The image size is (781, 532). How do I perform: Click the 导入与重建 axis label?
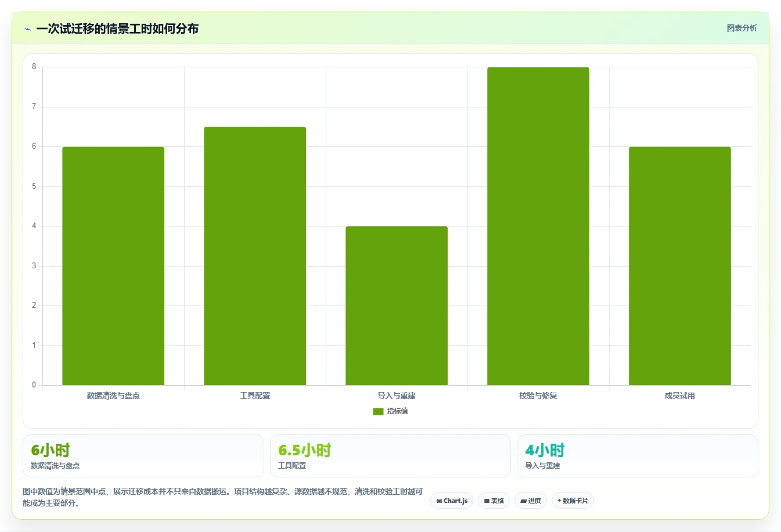pyautogui.click(x=397, y=396)
